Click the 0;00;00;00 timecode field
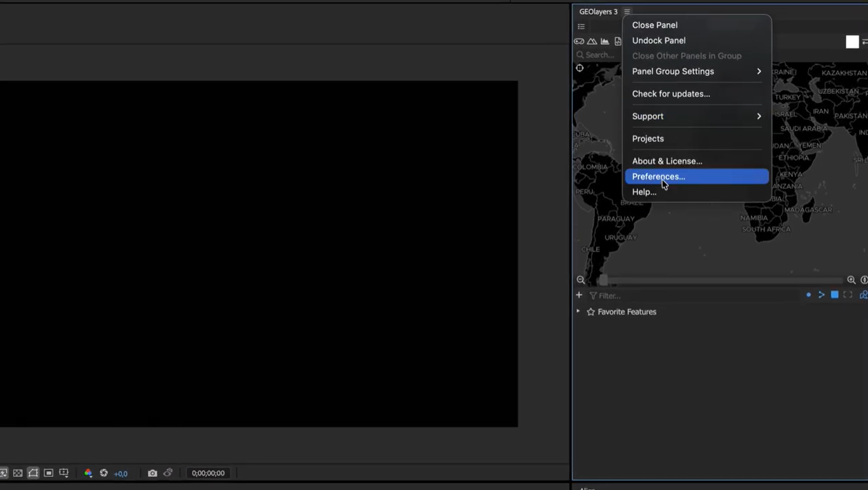The image size is (868, 490). (208, 473)
